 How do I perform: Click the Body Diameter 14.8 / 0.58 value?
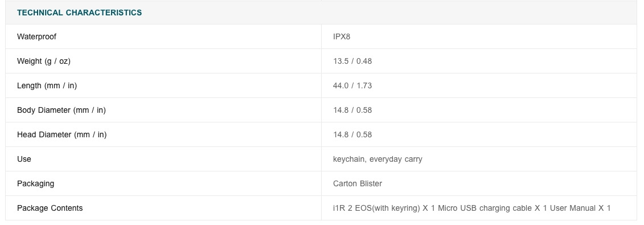pyautogui.click(x=352, y=110)
